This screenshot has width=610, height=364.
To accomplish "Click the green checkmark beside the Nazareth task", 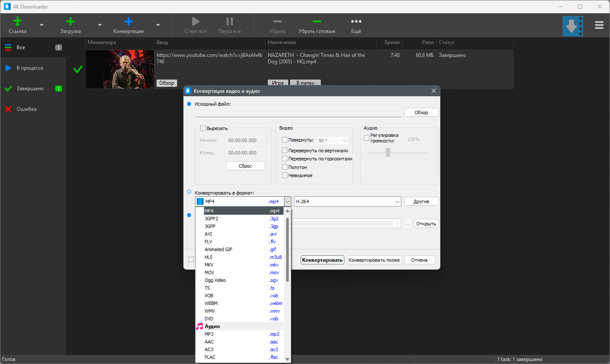I will 78,69.
